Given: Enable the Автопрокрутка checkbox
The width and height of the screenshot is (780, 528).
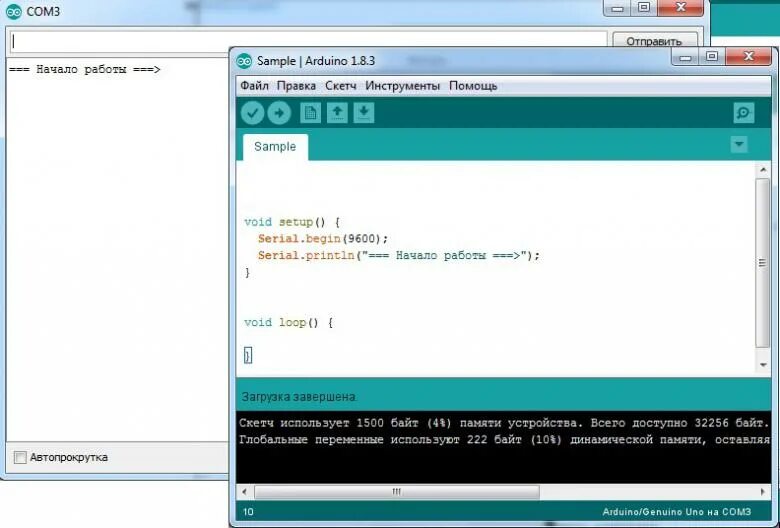Looking at the screenshot, I should click(20, 457).
